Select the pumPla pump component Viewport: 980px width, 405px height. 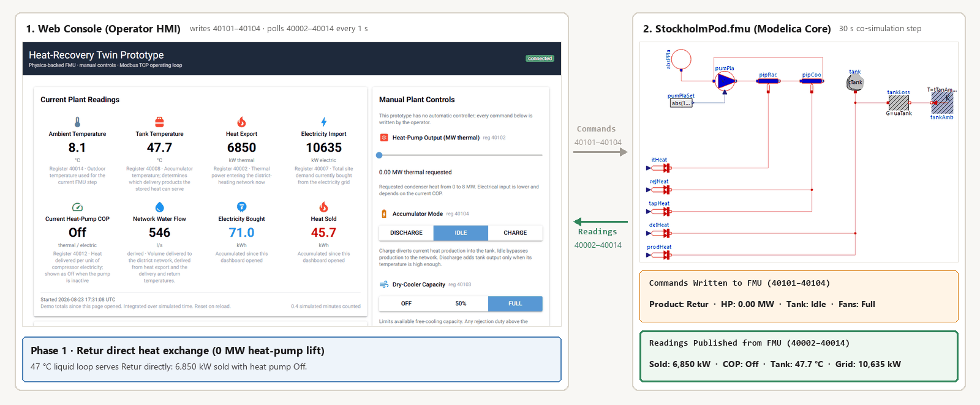(725, 81)
